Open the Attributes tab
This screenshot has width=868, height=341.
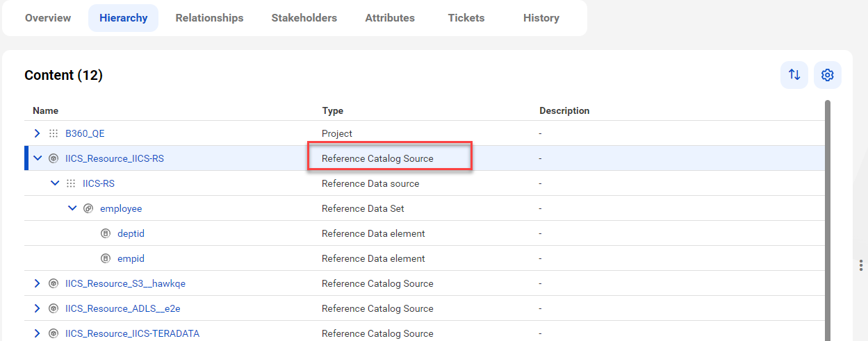coord(390,18)
